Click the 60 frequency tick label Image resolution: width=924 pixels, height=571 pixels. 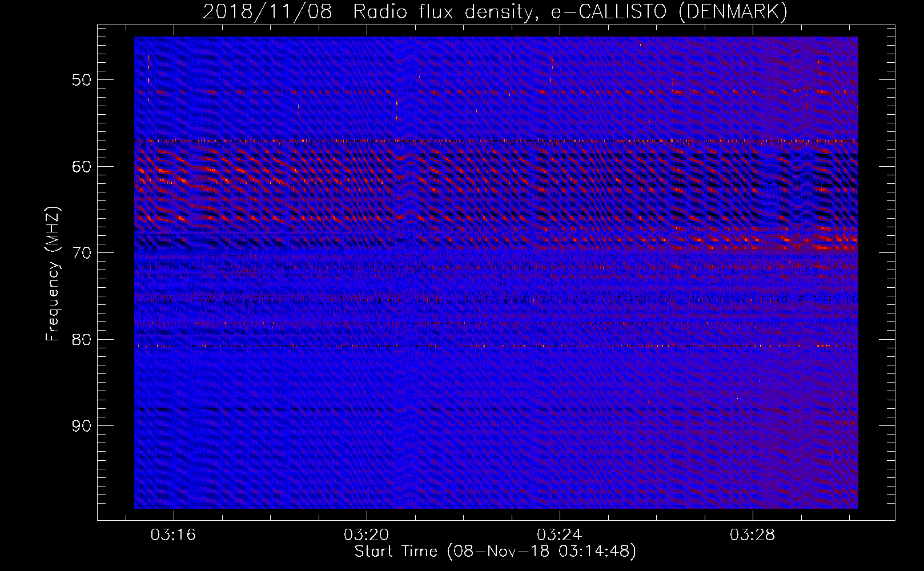click(x=82, y=167)
